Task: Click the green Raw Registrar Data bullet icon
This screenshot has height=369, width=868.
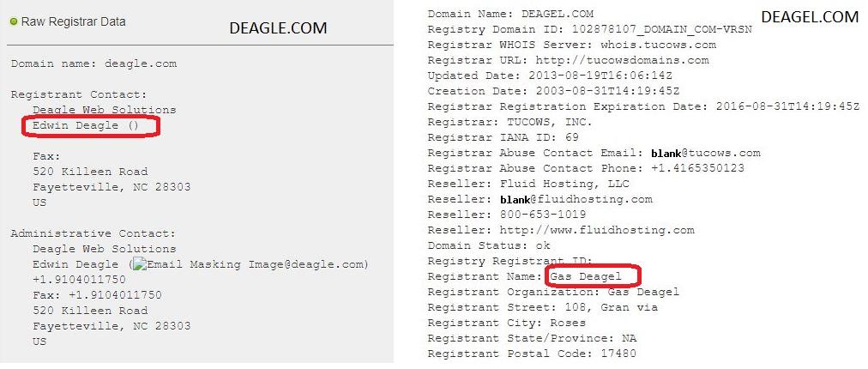Action: point(14,22)
